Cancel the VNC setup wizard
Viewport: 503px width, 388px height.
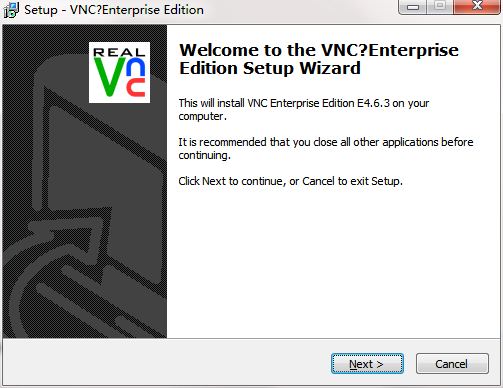point(452,364)
